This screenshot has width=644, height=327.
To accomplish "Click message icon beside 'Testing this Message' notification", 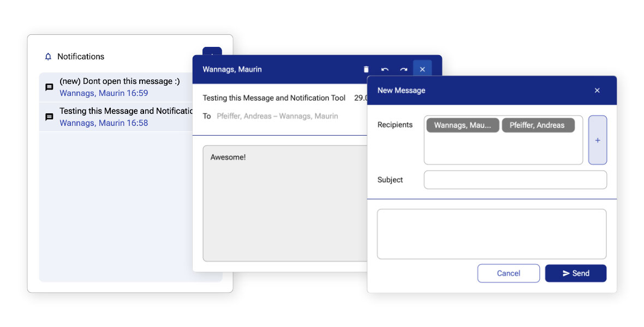I will (49, 117).
